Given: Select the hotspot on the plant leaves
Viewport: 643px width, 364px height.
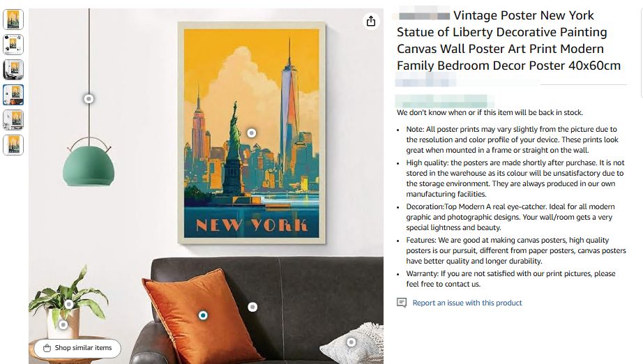Looking at the screenshot, I should (69, 304).
